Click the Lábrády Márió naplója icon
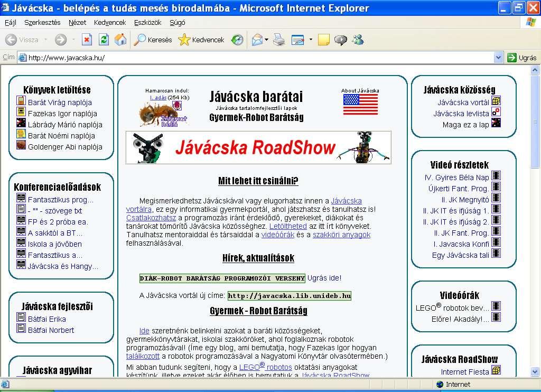This screenshot has height=392, width=541. 21,123
